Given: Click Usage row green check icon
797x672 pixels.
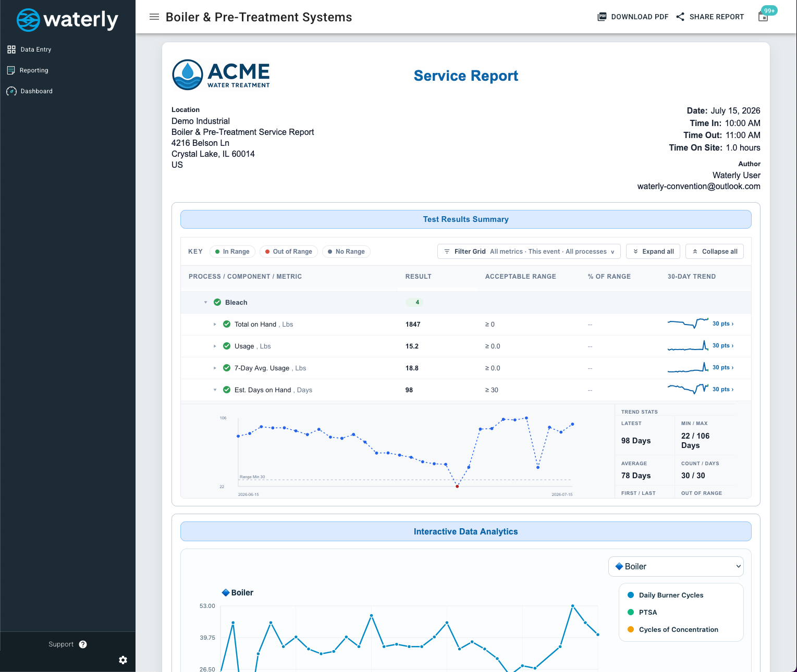Looking at the screenshot, I should (227, 346).
